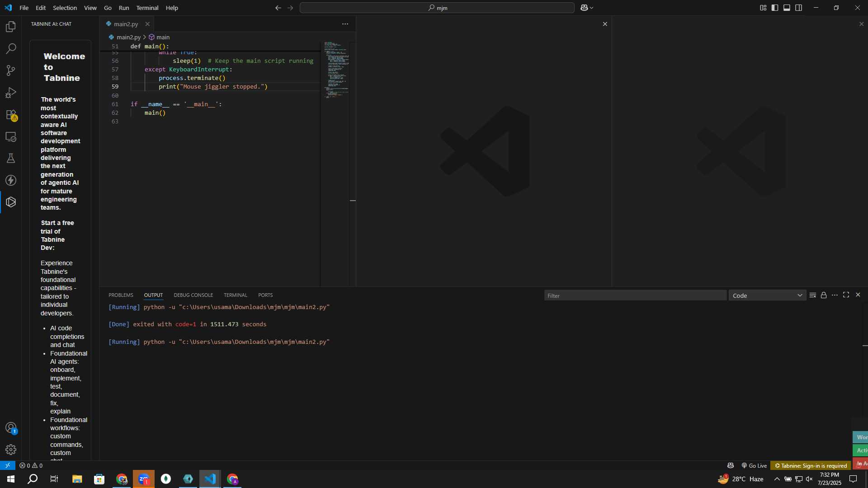This screenshot has height=488, width=868.
Task: Open the Run menu
Action: click(124, 8)
